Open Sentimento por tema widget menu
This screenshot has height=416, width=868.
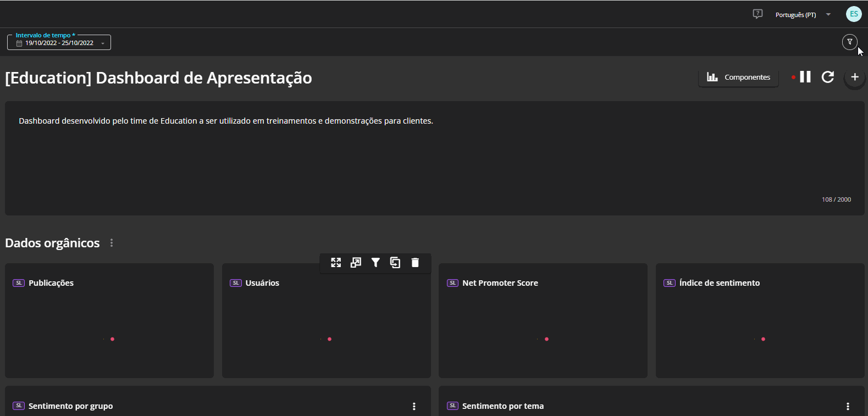coord(848,407)
